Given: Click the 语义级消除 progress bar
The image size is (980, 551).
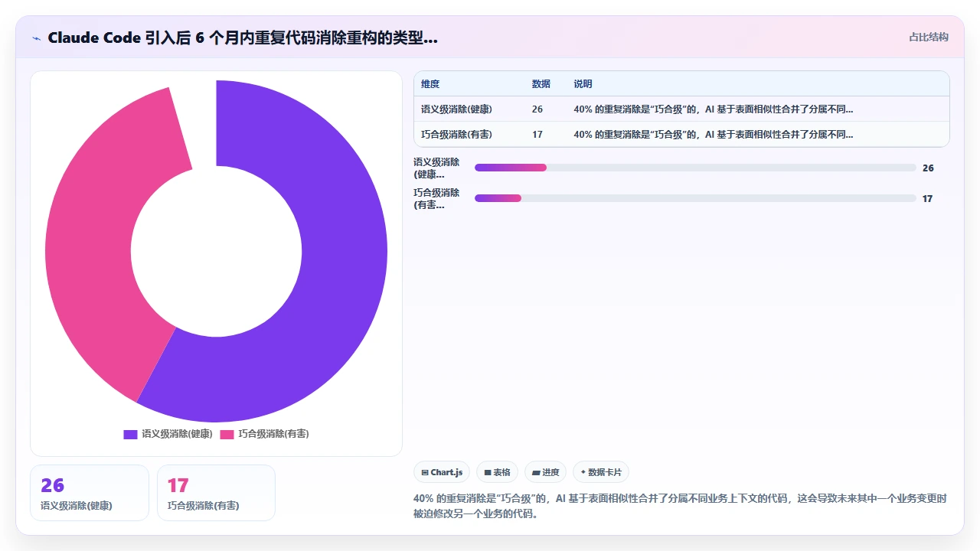Looking at the screenshot, I should 695,168.
